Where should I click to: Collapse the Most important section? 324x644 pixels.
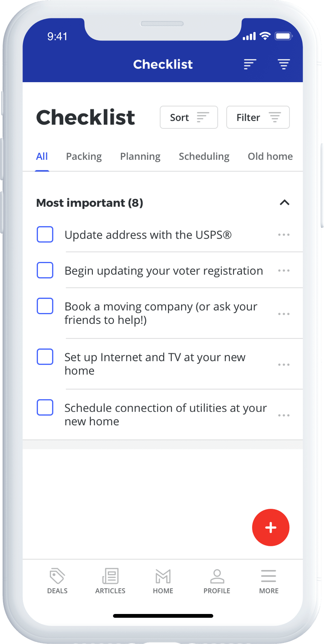coord(285,203)
